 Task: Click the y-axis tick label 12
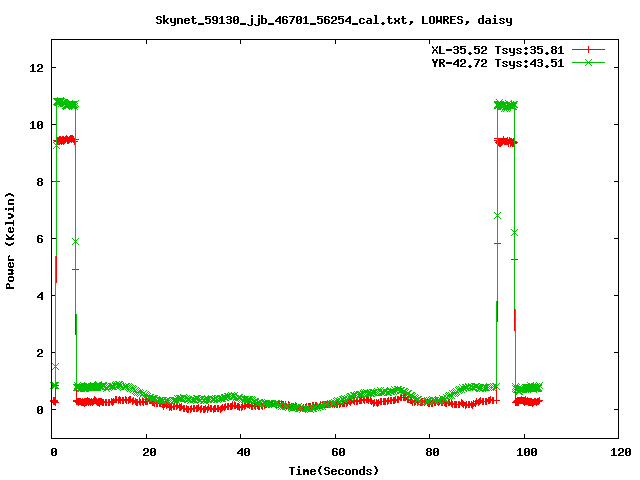(x=36, y=68)
